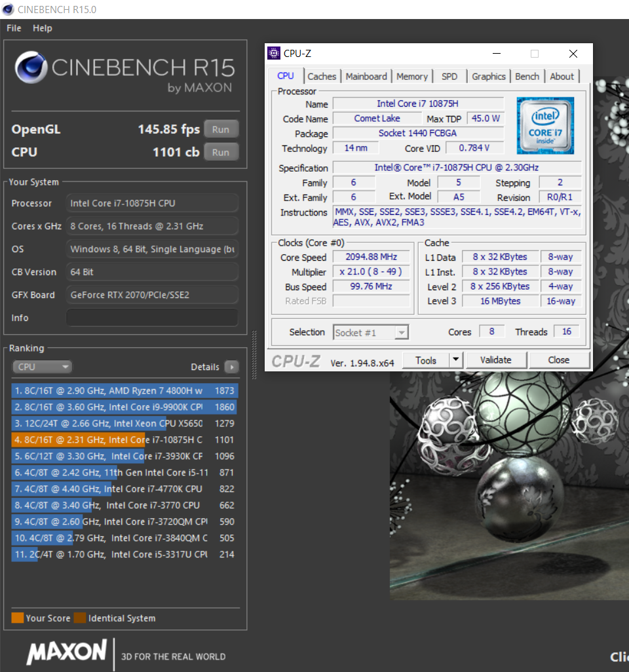Click the Code Name value Comet Lake

point(377,119)
